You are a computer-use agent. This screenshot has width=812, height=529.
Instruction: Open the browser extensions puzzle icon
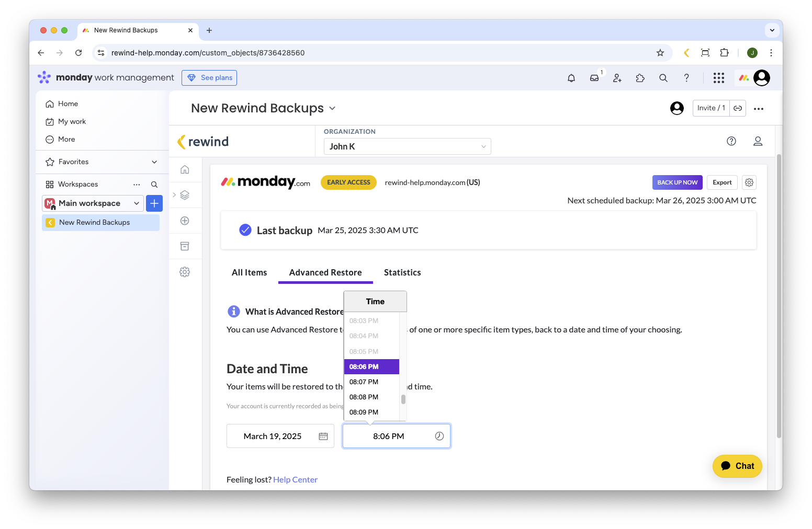[724, 53]
